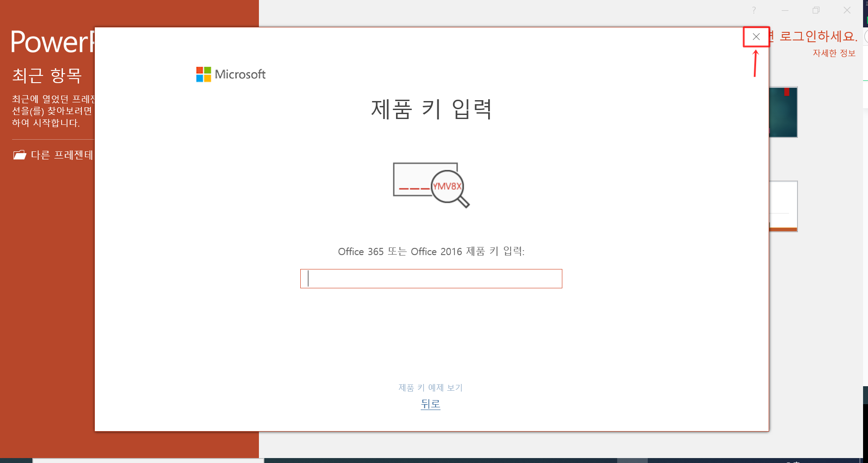Click the 자세한 정보 link in PowerPoint
Screen dimensions: 868x463
coord(834,53)
